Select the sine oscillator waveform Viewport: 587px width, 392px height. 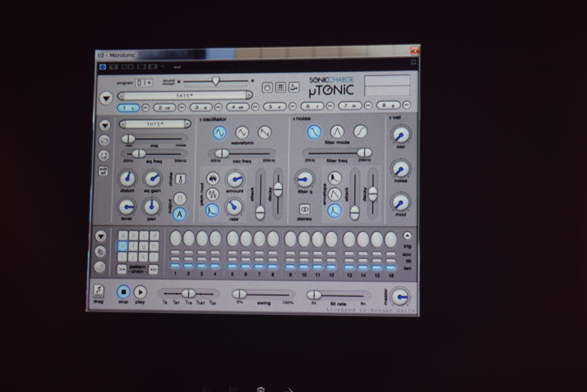click(x=219, y=132)
